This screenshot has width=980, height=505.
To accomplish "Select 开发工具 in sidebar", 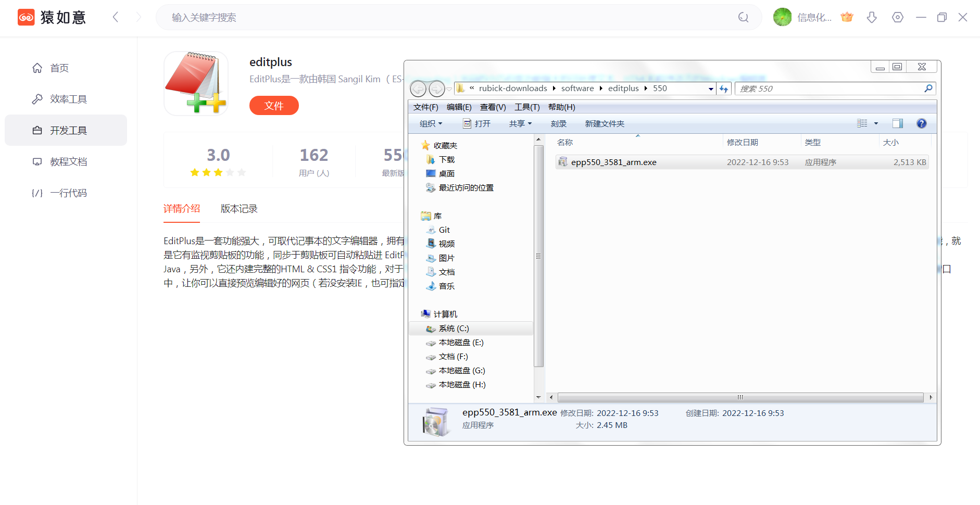I will [66, 130].
